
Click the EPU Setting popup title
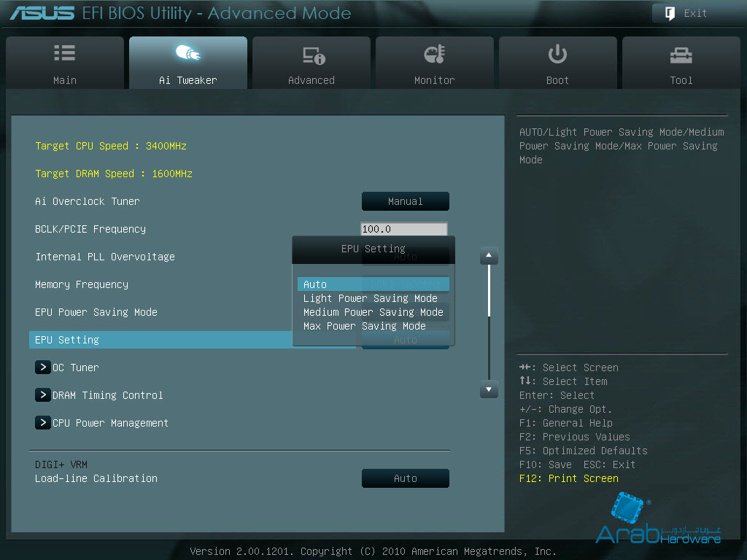[373, 249]
